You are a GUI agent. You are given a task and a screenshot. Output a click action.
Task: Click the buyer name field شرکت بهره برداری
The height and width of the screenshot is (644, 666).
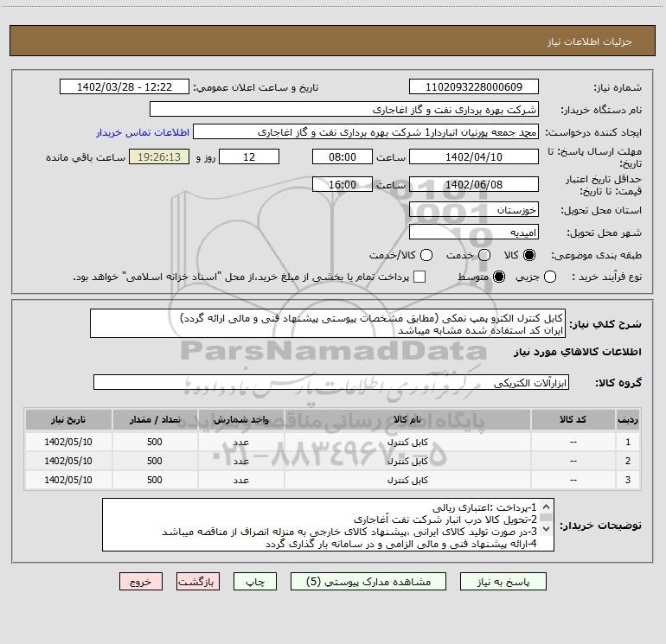(344, 110)
